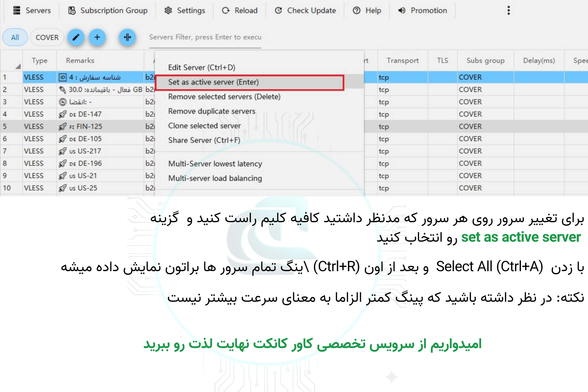Screen dimensions: 588x392
Task: Click the rocket icon beside US-217
Action: tap(63, 151)
